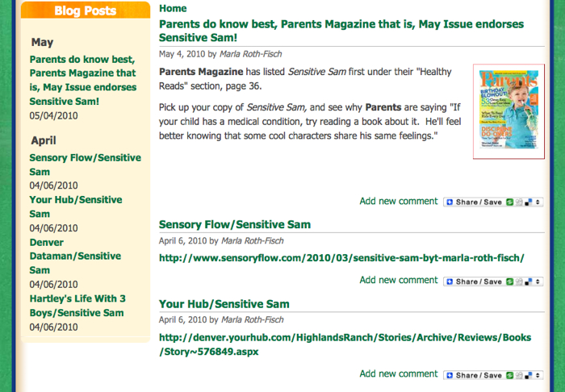Screen dimensions: 565x392
Task: Open the sensoryflow.com article URL
Action: pos(341,258)
